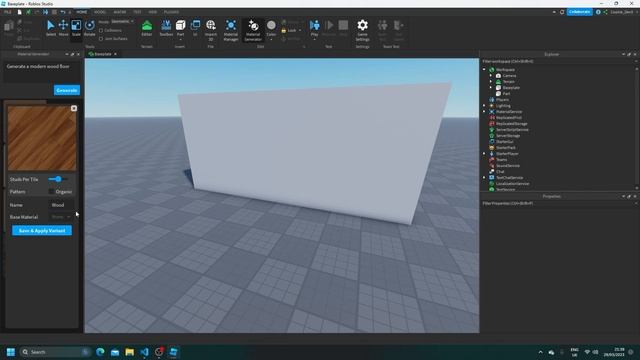The image size is (640, 360).
Task: Select Part in the Explorer tree
Action: [506, 94]
